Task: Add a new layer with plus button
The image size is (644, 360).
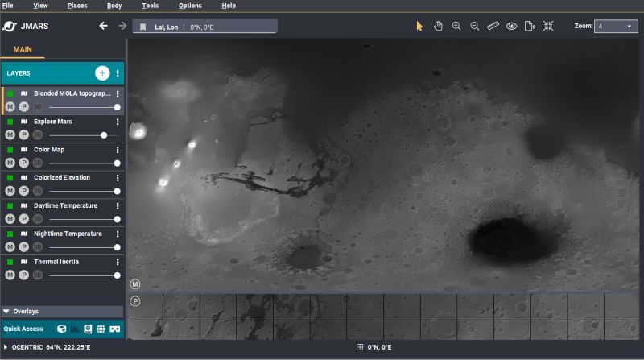Action: pyautogui.click(x=102, y=73)
